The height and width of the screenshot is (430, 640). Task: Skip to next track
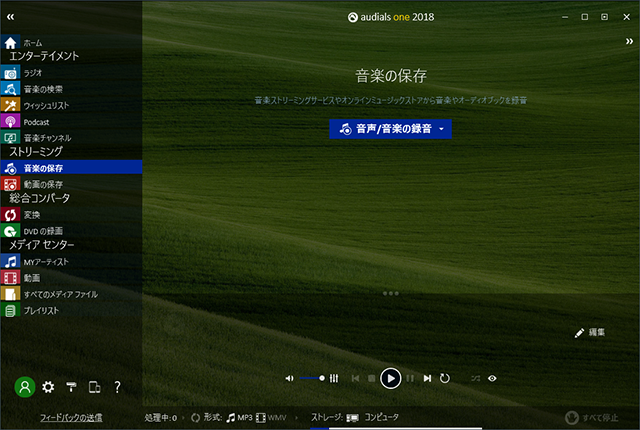pyautogui.click(x=427, y=378)
